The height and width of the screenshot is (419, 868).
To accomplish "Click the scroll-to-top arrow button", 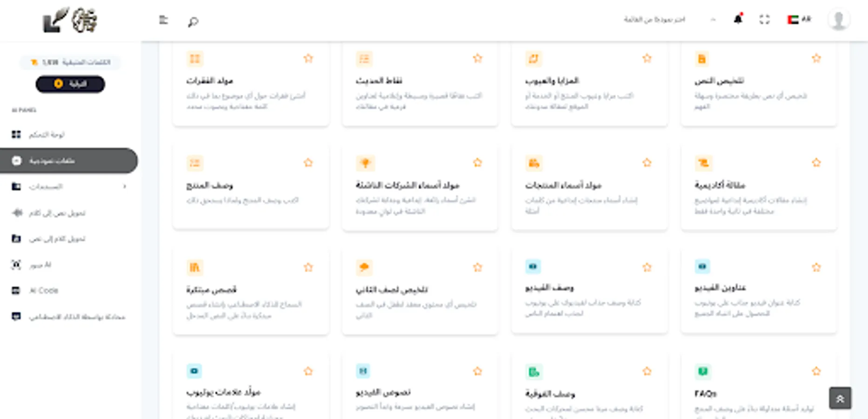I will [840, 399].
